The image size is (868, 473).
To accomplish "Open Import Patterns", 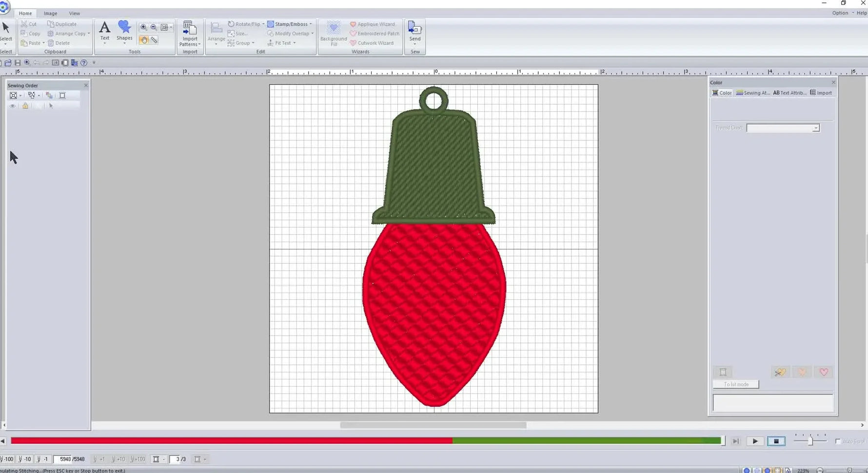I will click(x=190, y=34).
